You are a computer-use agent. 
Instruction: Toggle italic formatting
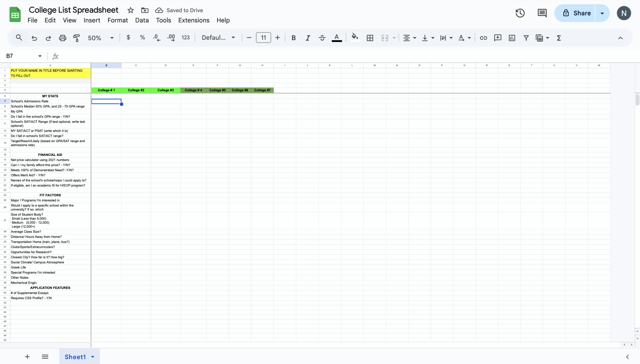click(307, 38)
